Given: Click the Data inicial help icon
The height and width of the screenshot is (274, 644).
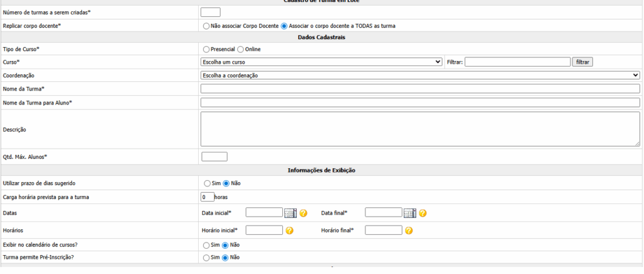Looking at the screenshot, I should point(303,213).
